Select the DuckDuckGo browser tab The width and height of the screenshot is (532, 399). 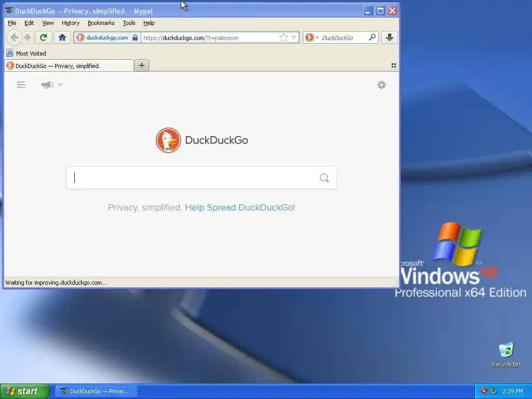[x=69, y=65]
